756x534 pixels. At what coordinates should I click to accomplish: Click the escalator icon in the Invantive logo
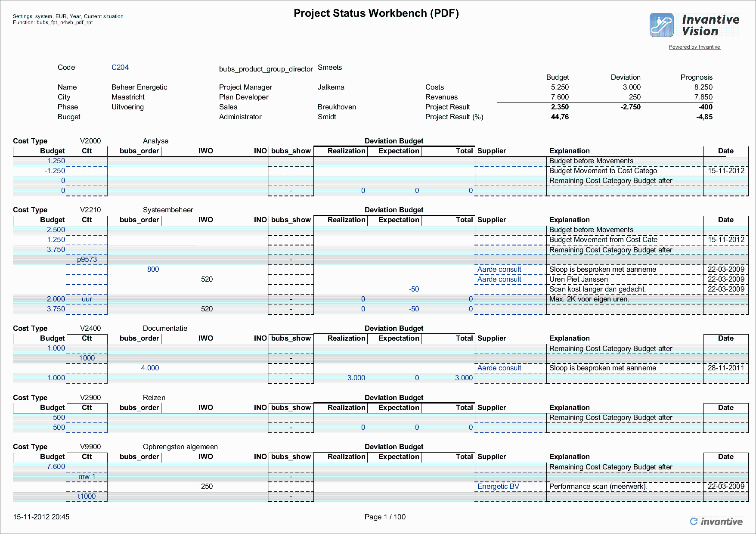[661, 25]
